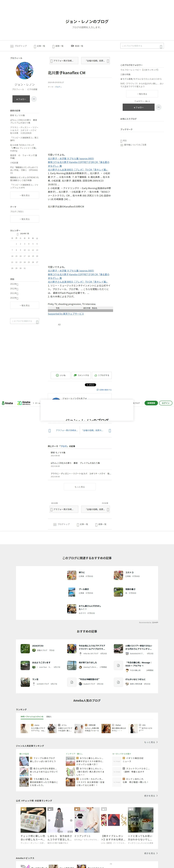Go to next article 「全幅の信頼」前原 above the title
The height and width of the screenshot is (868, 174).
(x=96, y=61)
